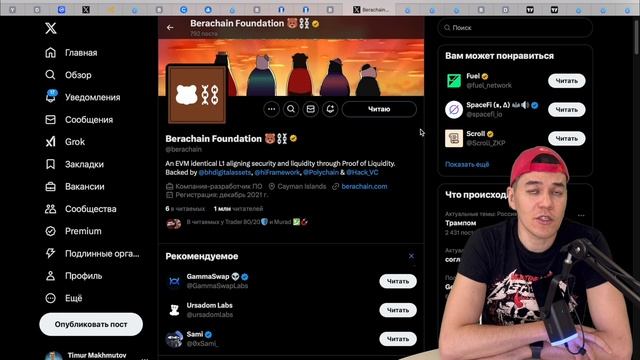Click the person icon beside Профиль
Screen dimensions: 640x360
[50, 276]
